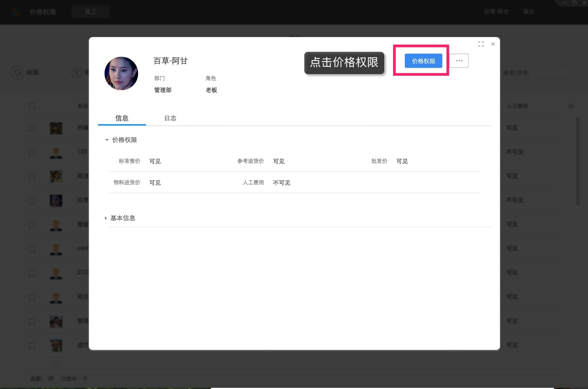Viewport: 588px width, 389px height.
Task: Click 百草-阿甘's profile photo
Action: tap(121, 73)
